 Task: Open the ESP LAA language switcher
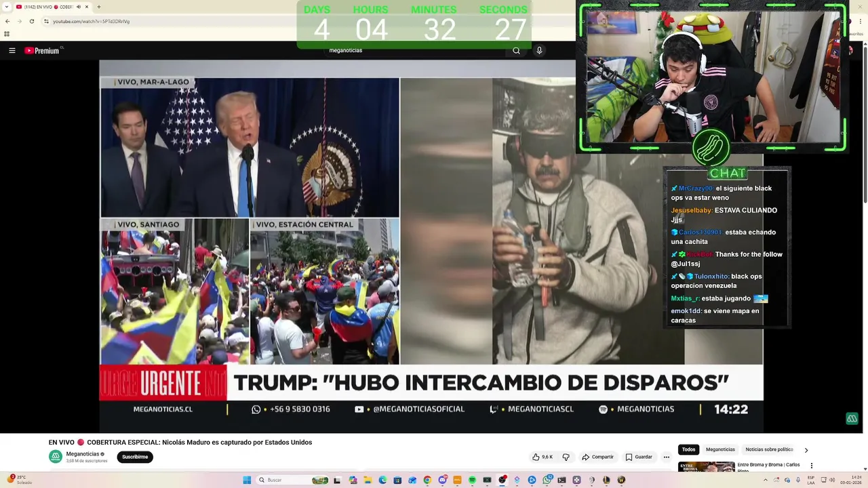tap(811, 480)
